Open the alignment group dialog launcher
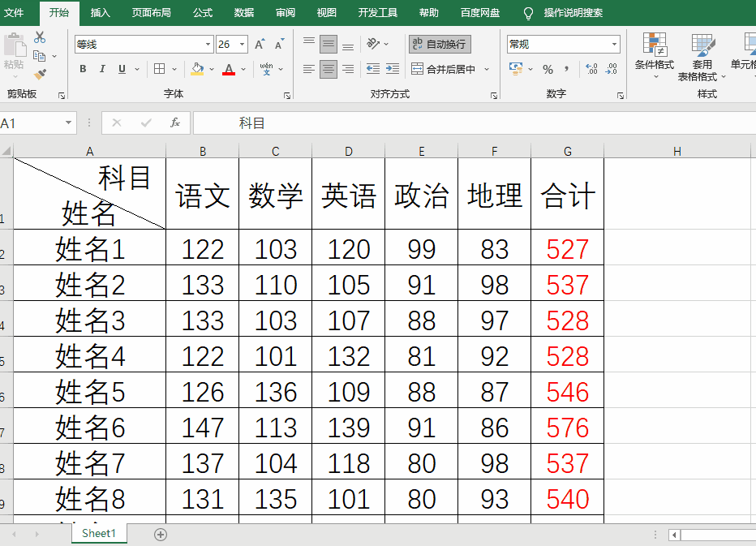This screenshot has height=546, width=756. point(494,96)
